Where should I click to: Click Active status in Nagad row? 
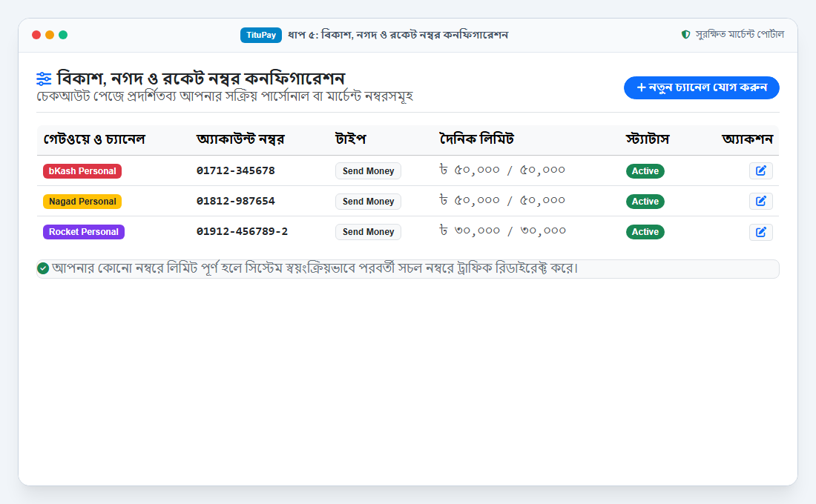point(645,202)
